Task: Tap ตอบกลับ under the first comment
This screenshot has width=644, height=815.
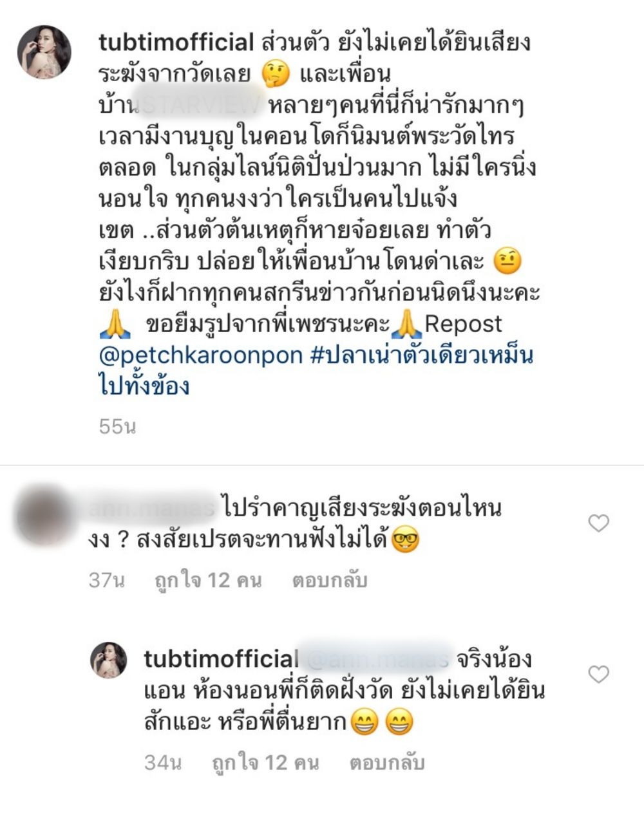Action: 330,580
